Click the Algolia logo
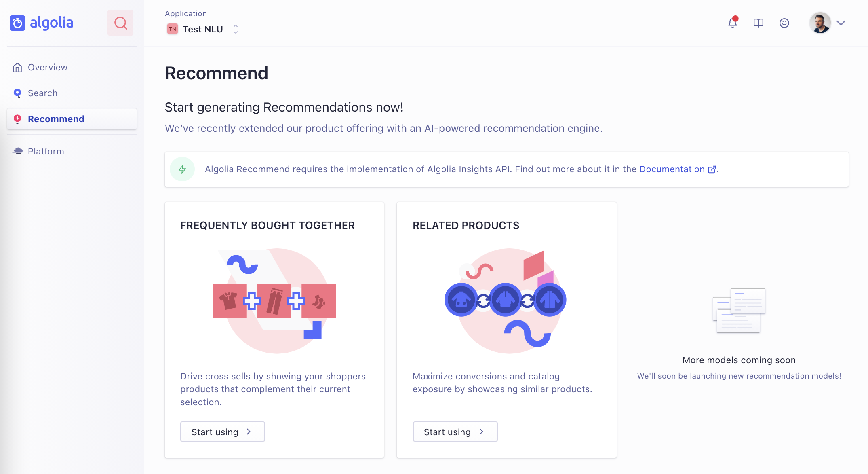This screenshot has height=474, width=868. coord(42,23)
